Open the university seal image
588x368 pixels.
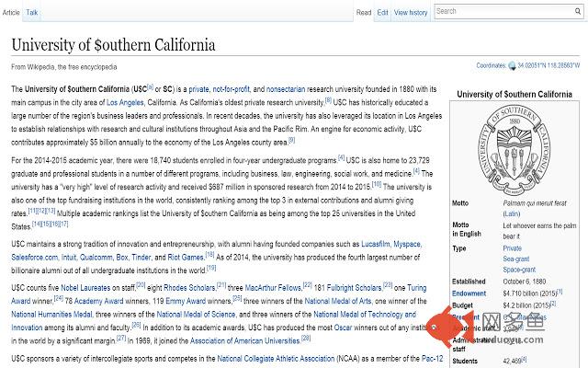point(514,149)
